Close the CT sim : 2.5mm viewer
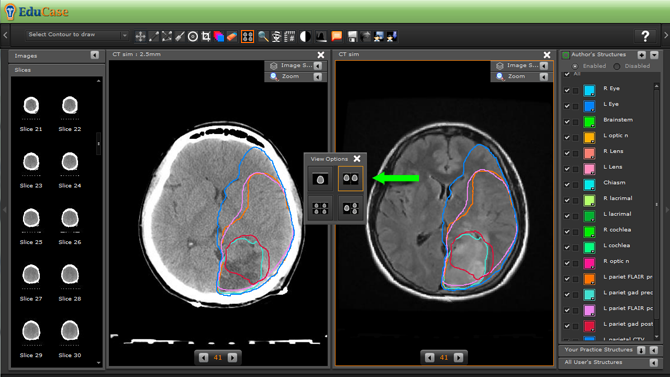 tap(321, 55)
